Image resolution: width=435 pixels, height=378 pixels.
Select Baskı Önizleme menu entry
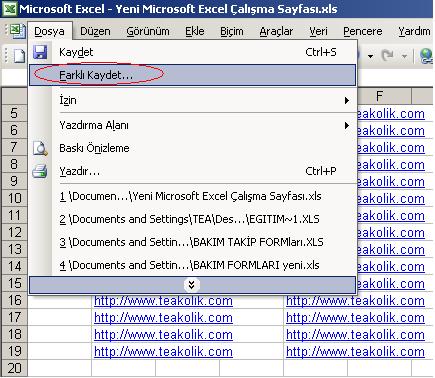(x=193, y=148)
